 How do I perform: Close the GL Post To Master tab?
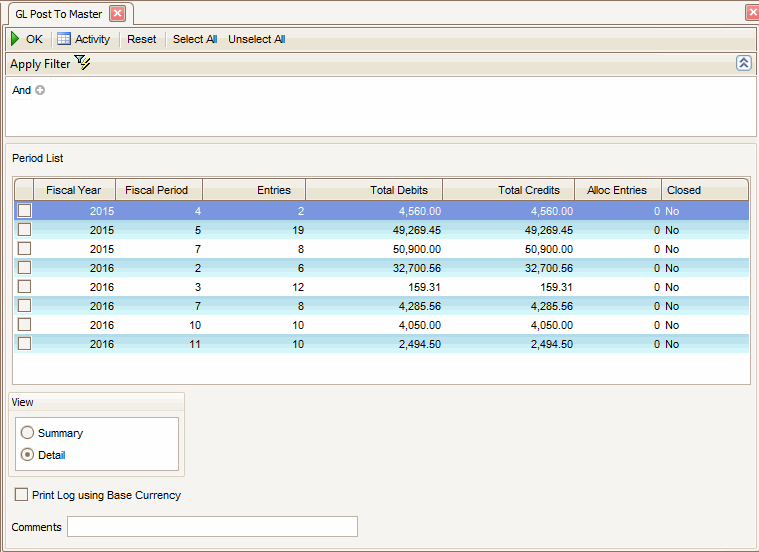click(x=117, y=13)
